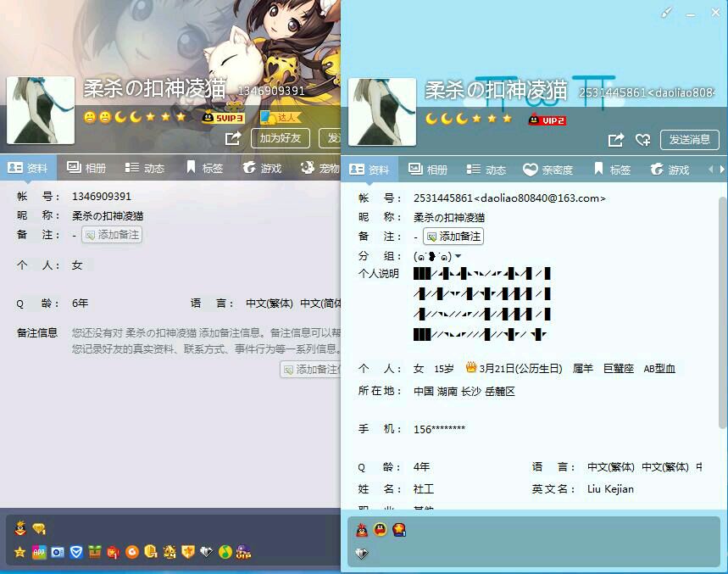Click the red-crested penguin icon in right window
The image size is (728, 574).
(x=362, y=530)
